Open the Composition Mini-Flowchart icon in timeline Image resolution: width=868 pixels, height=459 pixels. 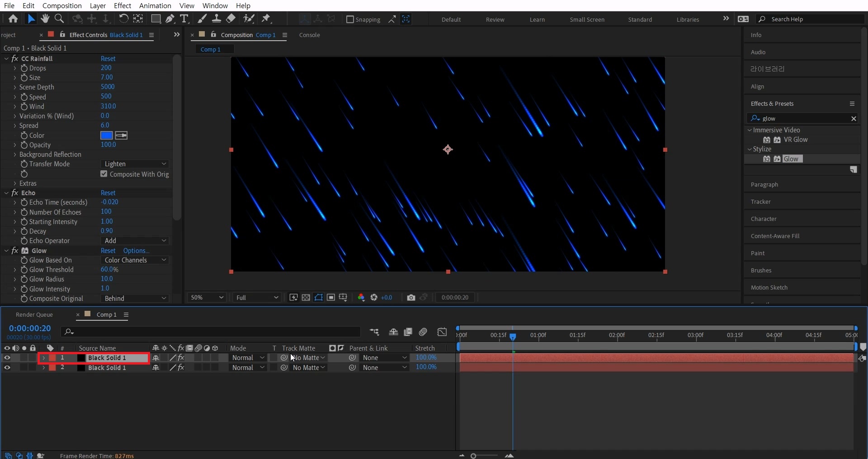(374, 332)
